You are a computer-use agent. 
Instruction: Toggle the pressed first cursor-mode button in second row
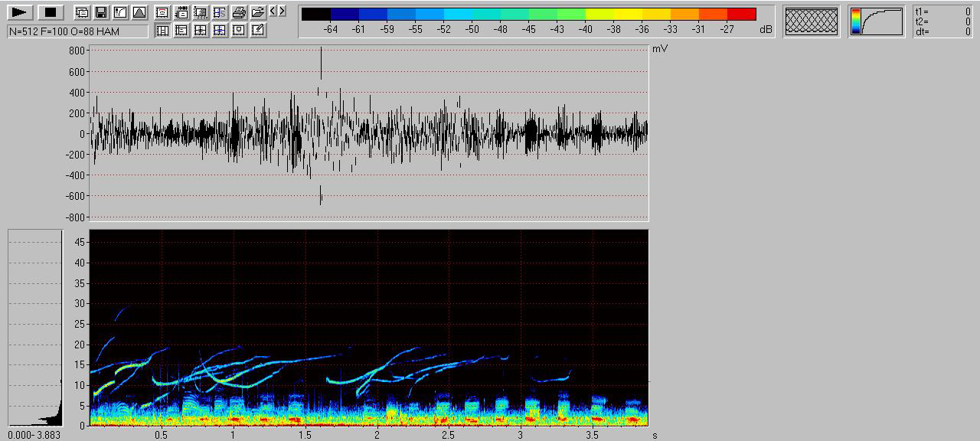162,30
